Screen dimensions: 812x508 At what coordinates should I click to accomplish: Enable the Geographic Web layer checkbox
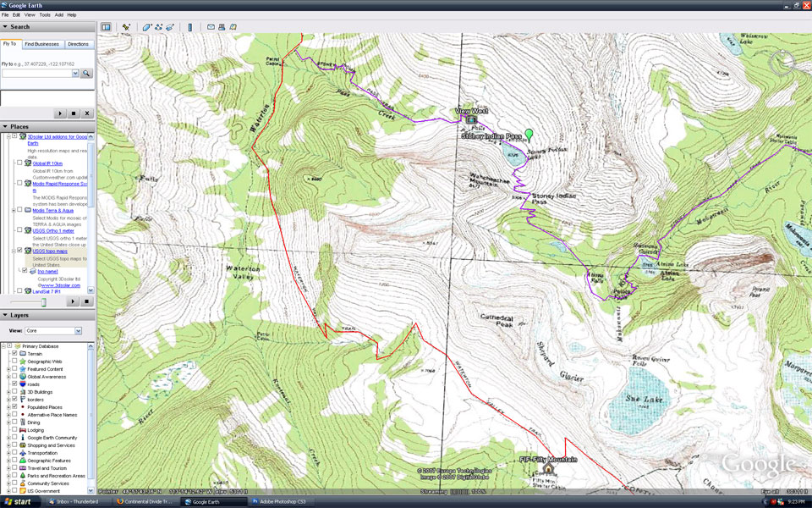15,362
